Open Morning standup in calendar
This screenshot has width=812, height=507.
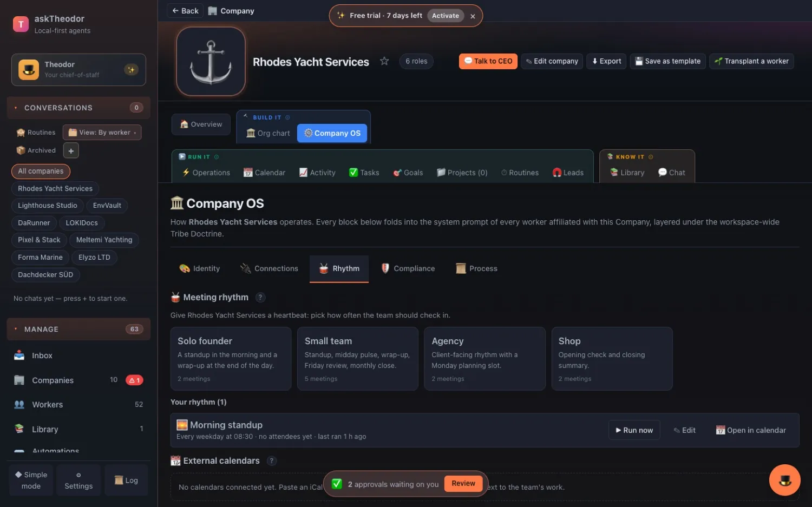tap(751, 430)
